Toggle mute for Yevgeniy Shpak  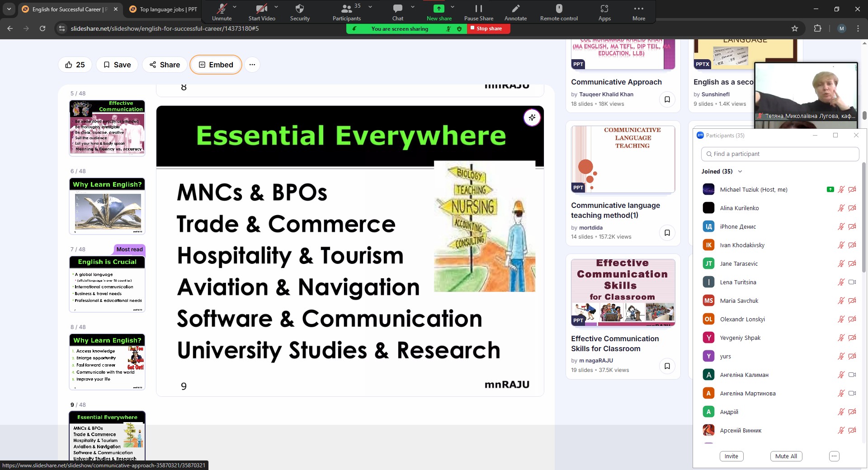click(841, 338)
